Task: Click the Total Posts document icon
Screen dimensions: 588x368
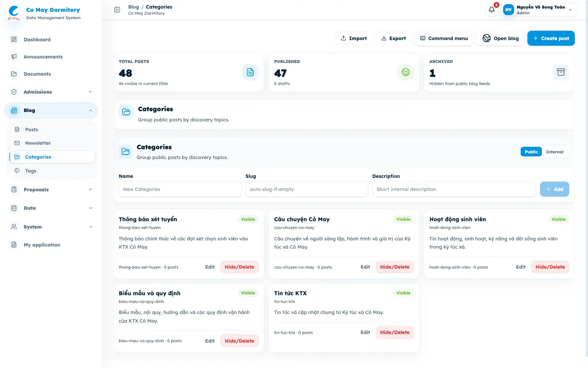Action: pos(250,72)
